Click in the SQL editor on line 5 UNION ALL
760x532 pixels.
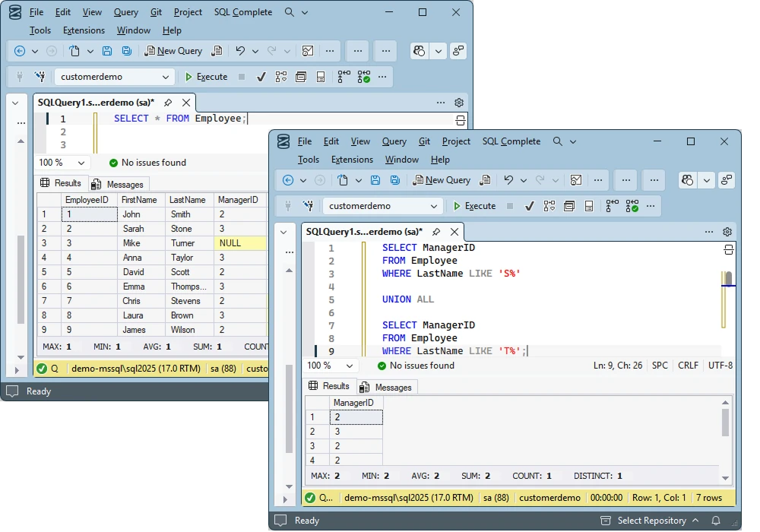(x=407, y=299)
